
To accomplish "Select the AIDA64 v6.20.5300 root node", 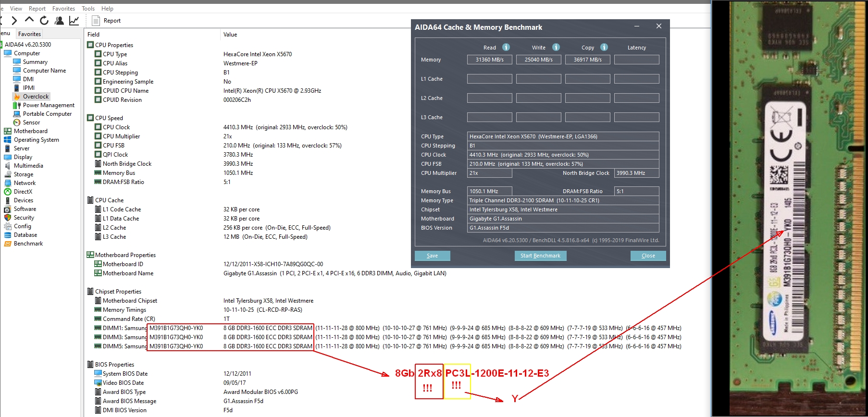I will pyautogui.click(x=28, y=45).
